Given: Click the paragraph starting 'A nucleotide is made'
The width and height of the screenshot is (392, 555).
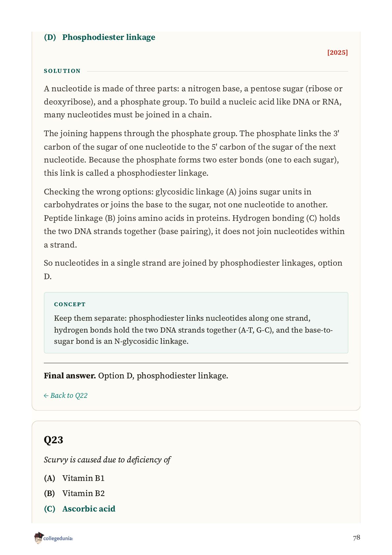Looking at the screenshot, I should click(x=193, y=102).
